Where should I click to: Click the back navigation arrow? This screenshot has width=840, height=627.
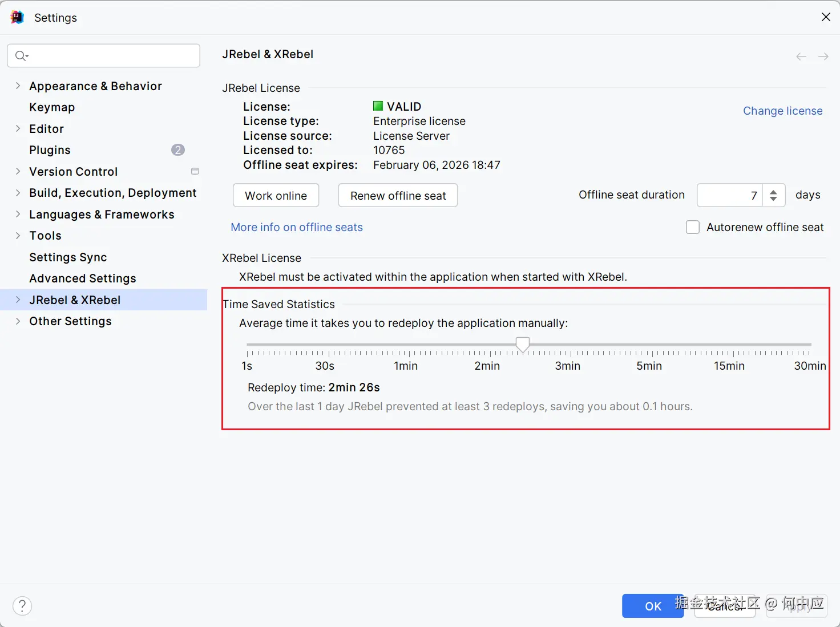(801, 56)
